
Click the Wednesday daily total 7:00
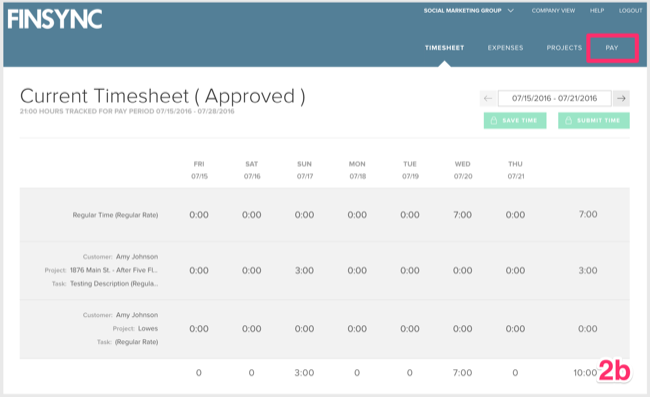coord(462,373)
